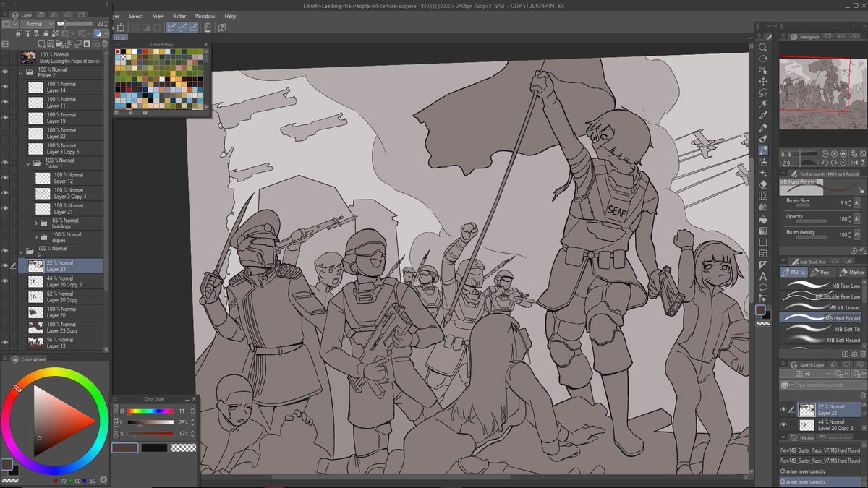Image resolution: width=868 pixels, height=488 pixels.
Task: Select the Gradient tool
Action: tap(763, 231)
